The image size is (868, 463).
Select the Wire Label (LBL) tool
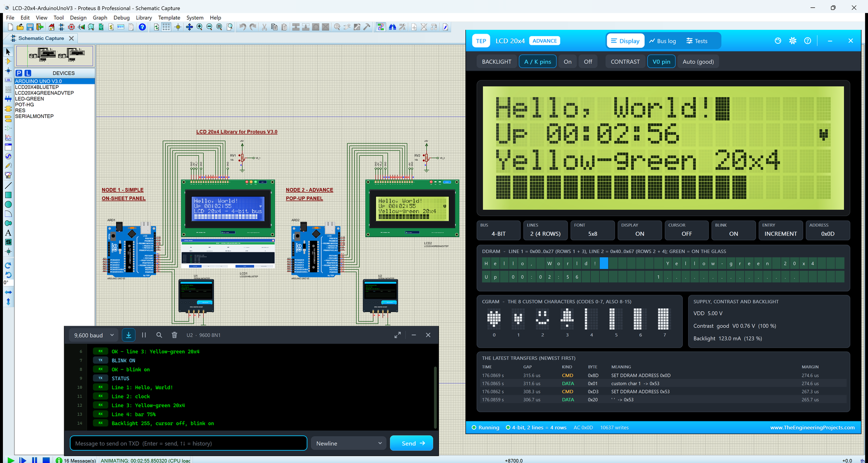pyautogui.click(x=8, y=80)
